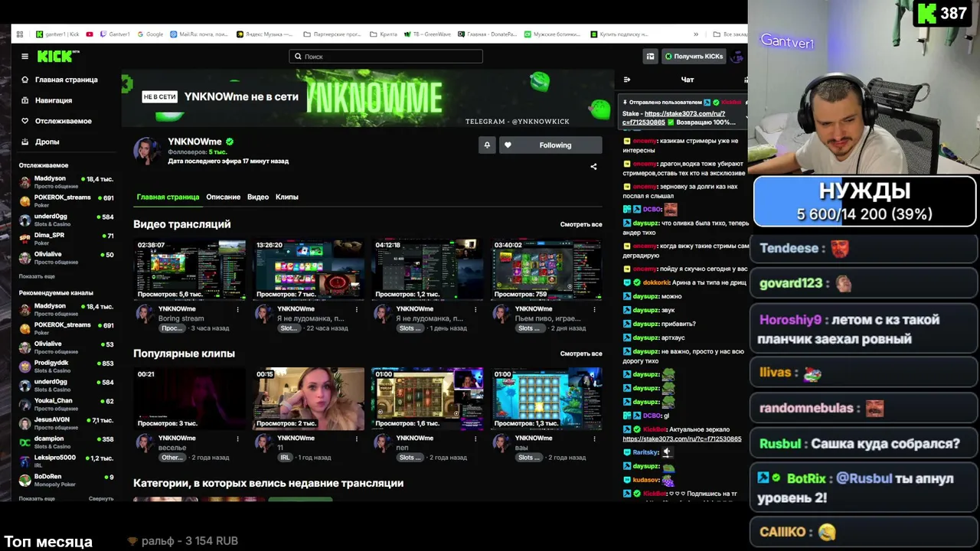980x551 pixels.
Task: Open the 04:12:18 video thumbnail
Action: click(x=427, y=269)
